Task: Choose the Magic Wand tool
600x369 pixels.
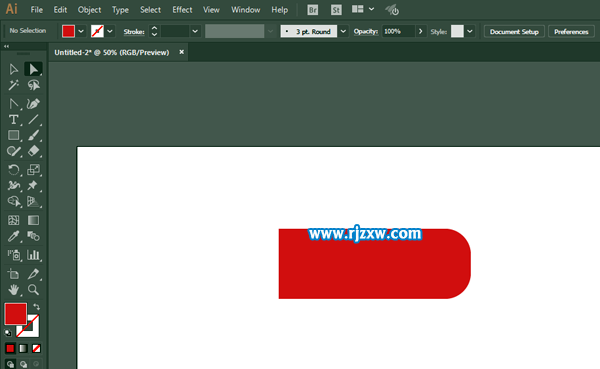Action: tap(13, 85)
